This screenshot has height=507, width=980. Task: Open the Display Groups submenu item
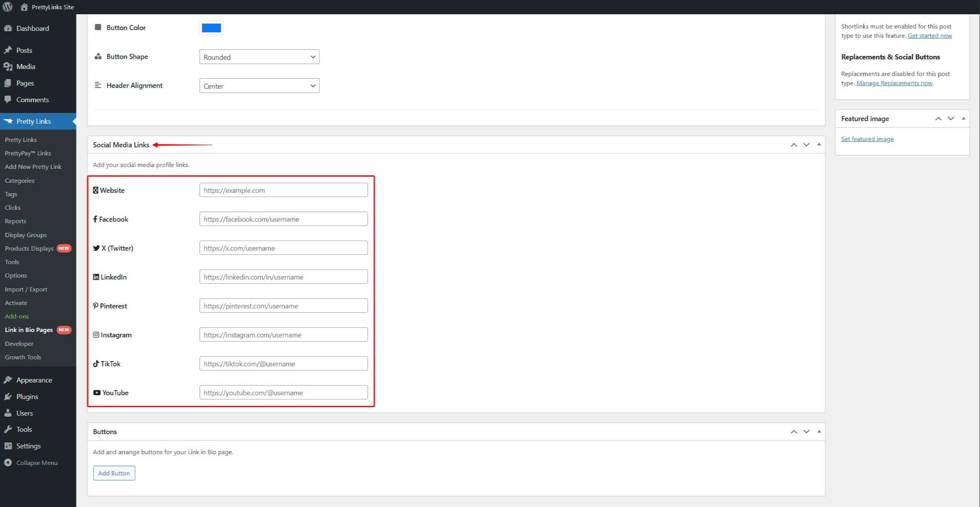tap(25, 235)
